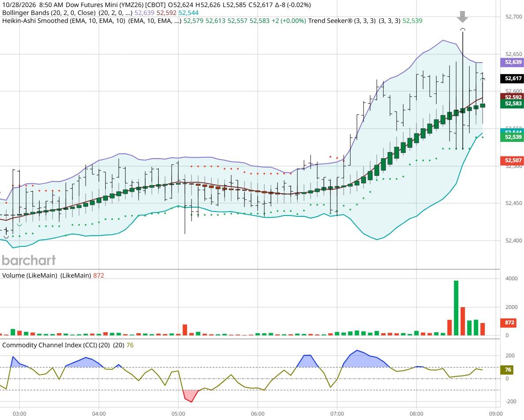Select the Heikin-Ashi Smoothed (EMA, 10, EMA, 10) label
The image size is (524, 420).
point(64,21)
